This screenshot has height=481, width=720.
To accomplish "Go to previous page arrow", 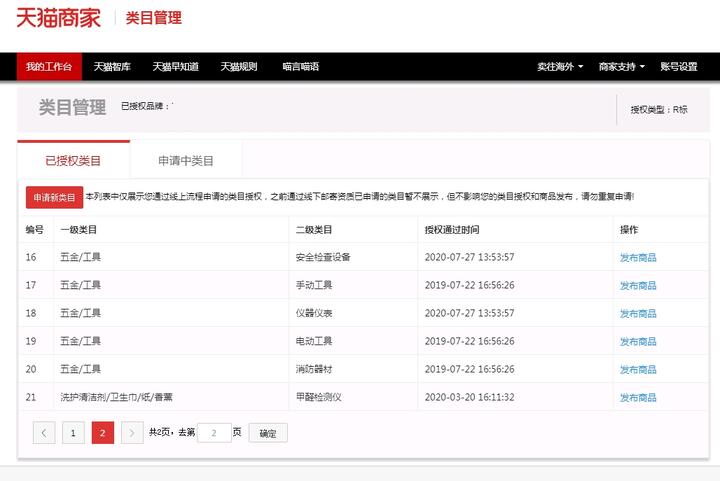I will pos(44,433).
